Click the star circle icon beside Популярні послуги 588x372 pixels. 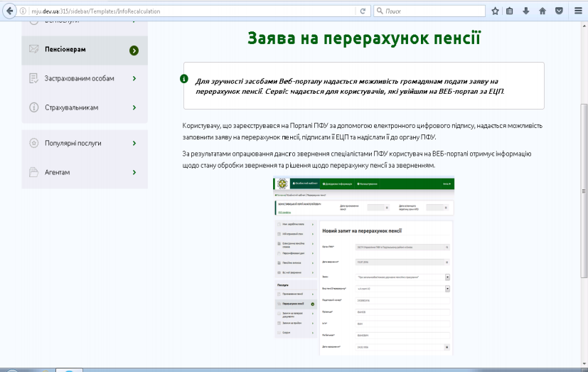33,143
